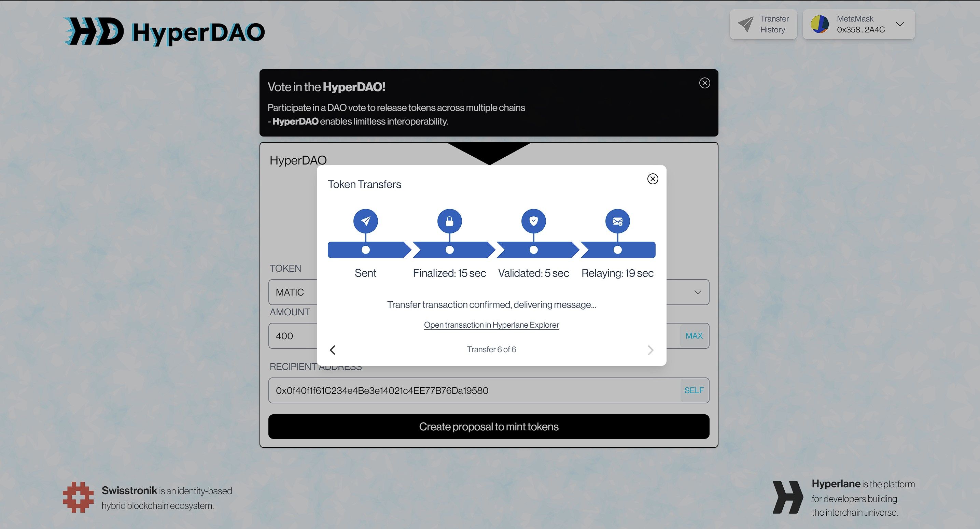Click the Swisstronik description text

click(167, 498)
